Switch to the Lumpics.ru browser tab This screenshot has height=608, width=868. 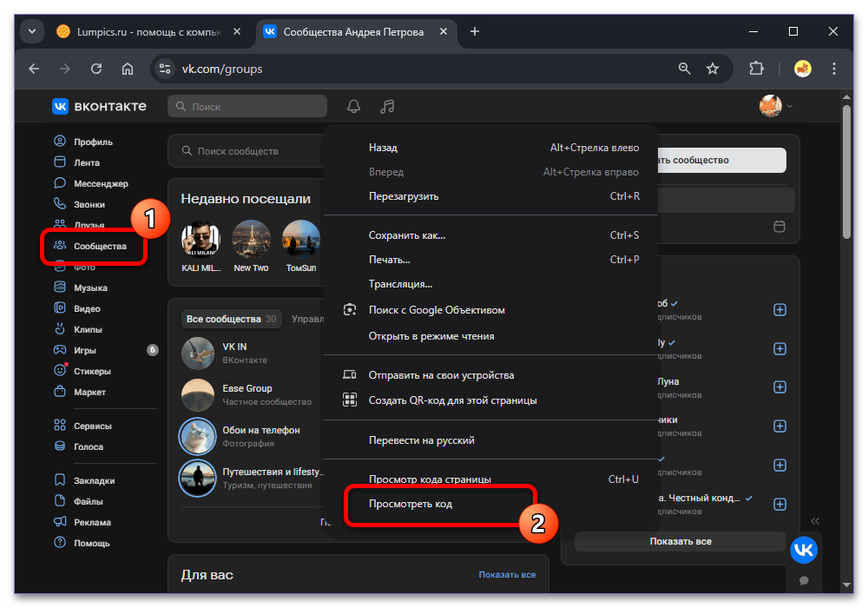148,31
